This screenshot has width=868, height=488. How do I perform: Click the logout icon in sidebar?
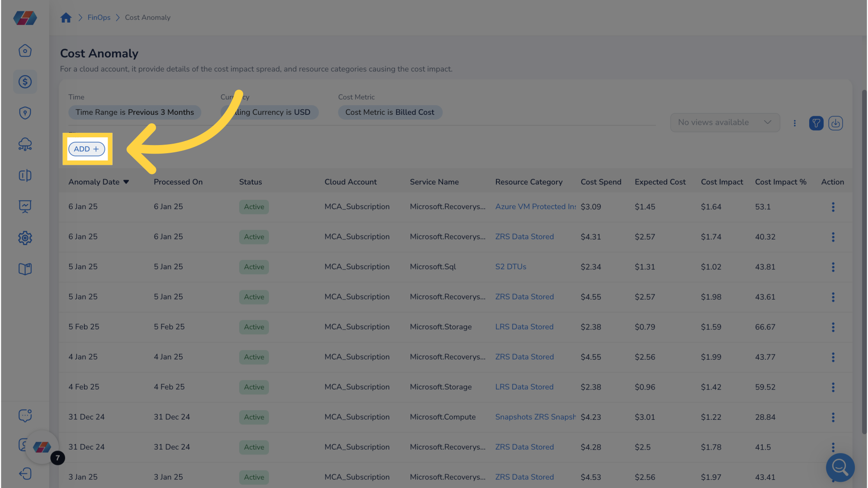tap(25, 474)
